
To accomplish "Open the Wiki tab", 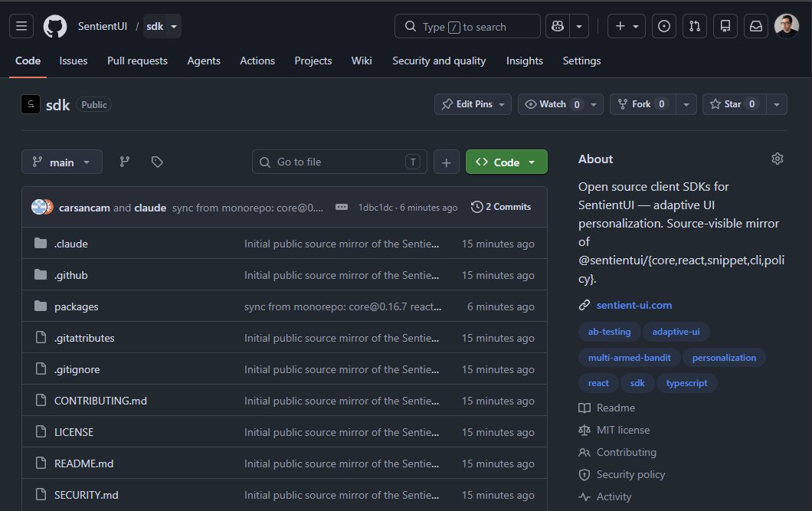I will (362, 61).
